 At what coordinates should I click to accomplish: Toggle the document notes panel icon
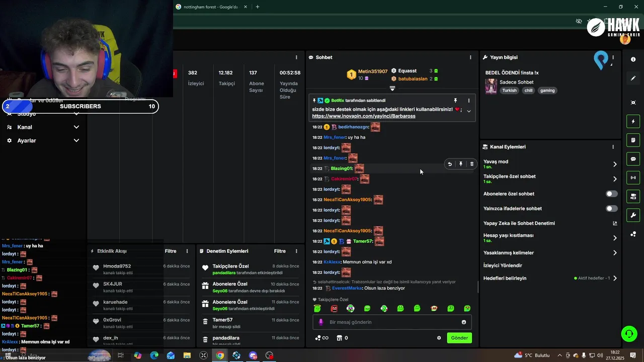click(x=633, y=140)
